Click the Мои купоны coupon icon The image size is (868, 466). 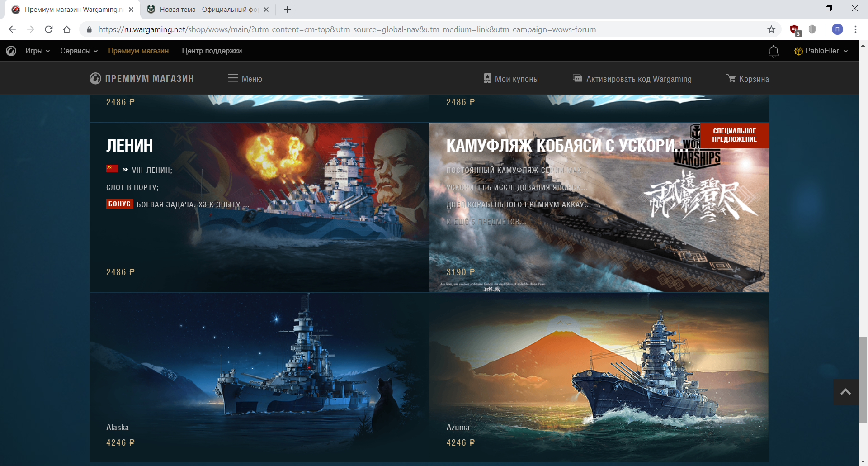(487, 78)
